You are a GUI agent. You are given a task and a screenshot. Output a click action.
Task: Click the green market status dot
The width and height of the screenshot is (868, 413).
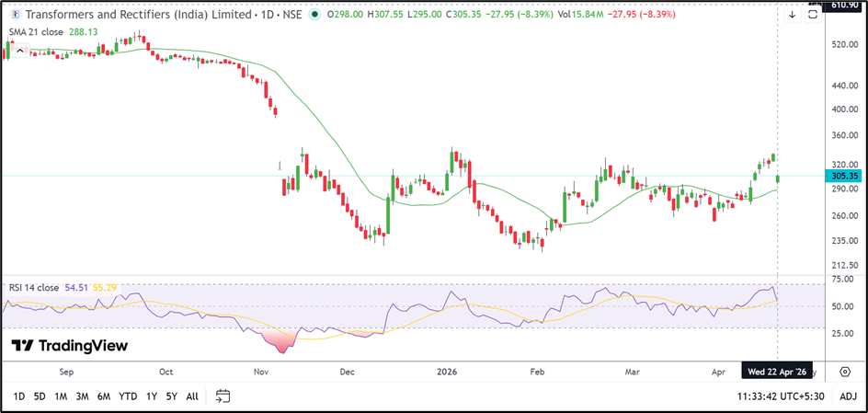(316, 16)
